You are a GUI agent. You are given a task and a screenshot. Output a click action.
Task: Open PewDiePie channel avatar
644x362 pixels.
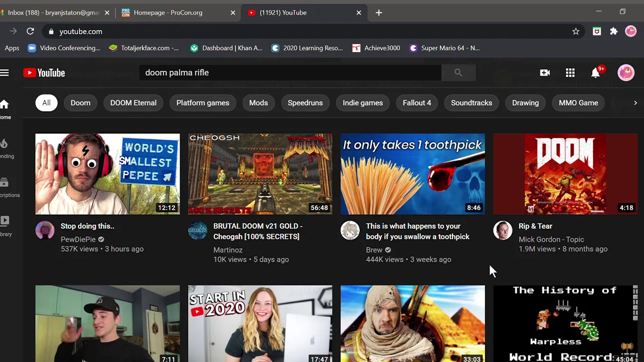(45, 231)
